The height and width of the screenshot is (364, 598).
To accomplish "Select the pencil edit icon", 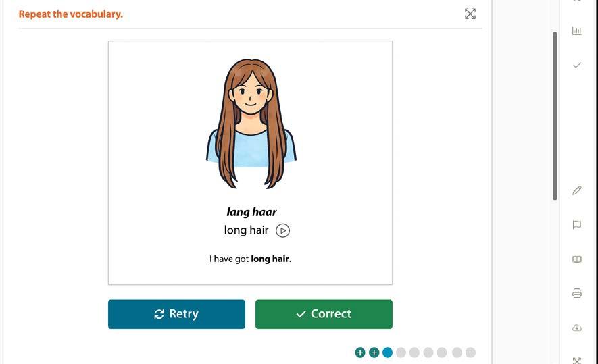I will (x=576, y=190).
